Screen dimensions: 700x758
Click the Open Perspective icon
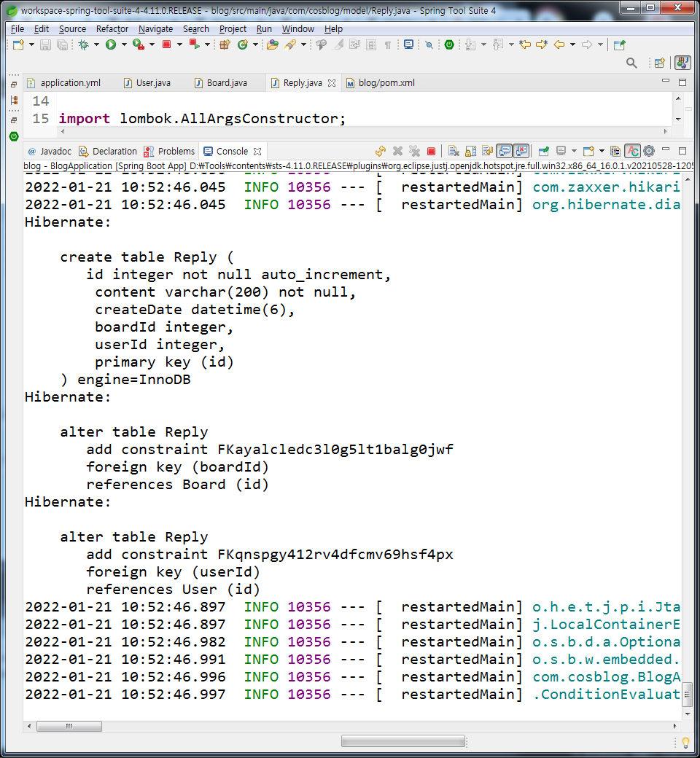659,63
